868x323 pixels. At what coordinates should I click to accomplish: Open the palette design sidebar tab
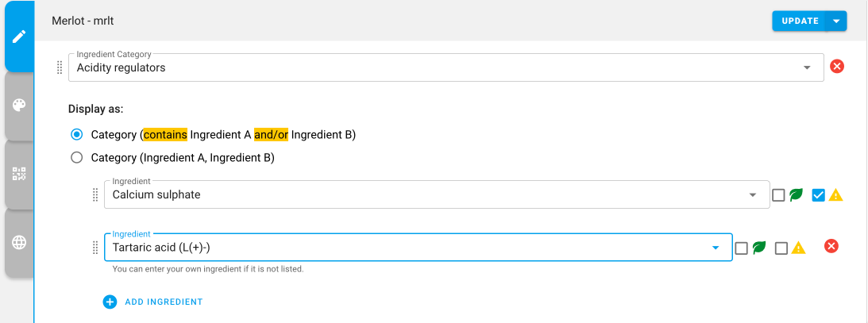click(19, 106)
